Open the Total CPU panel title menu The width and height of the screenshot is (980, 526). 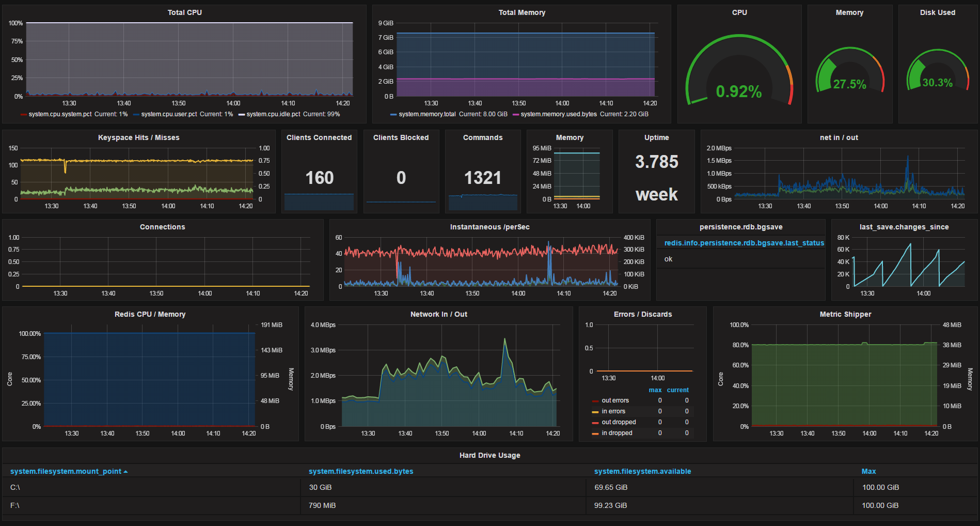tap(184, 12)
